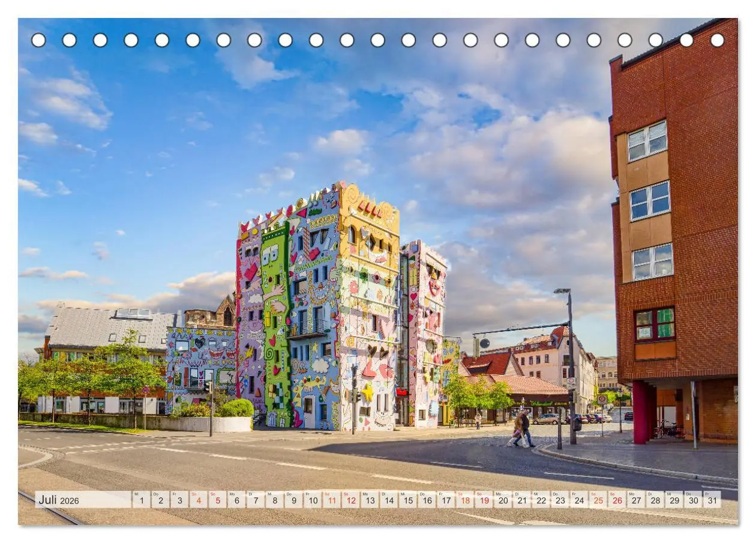This screenshot has width=756, height=543.
Task: Select date cell 23
Action: (x=559, y=499)
